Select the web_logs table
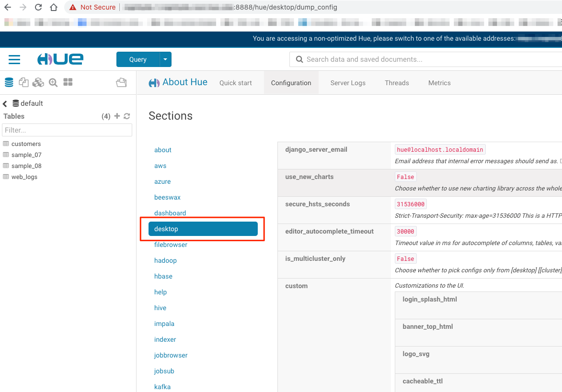This screenshot has height=392, width=562. 24,177
